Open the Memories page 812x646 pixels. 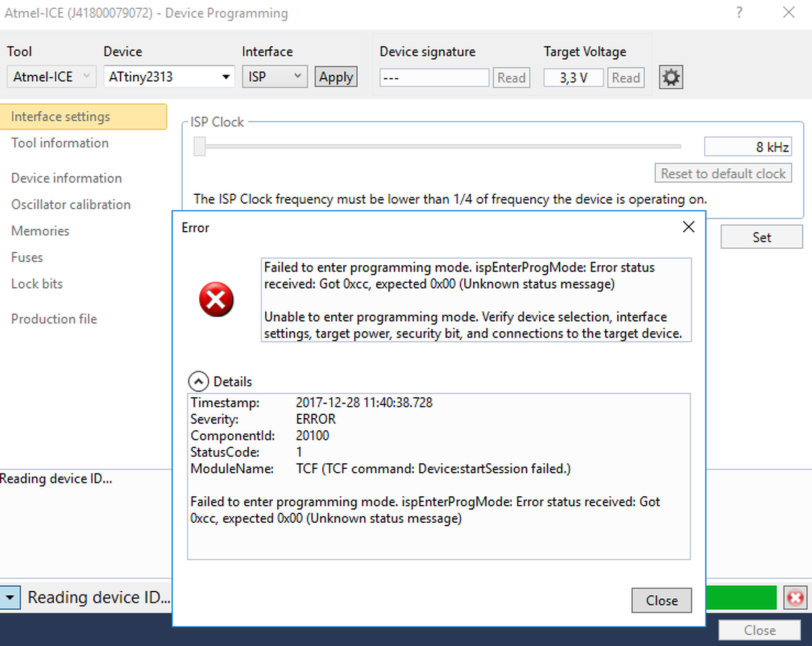pyautogui.click(x=40, y=231)
